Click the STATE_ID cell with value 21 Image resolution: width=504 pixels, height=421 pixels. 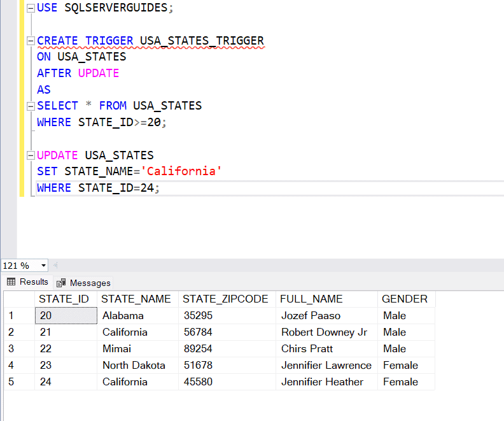[x=66, y=332]
